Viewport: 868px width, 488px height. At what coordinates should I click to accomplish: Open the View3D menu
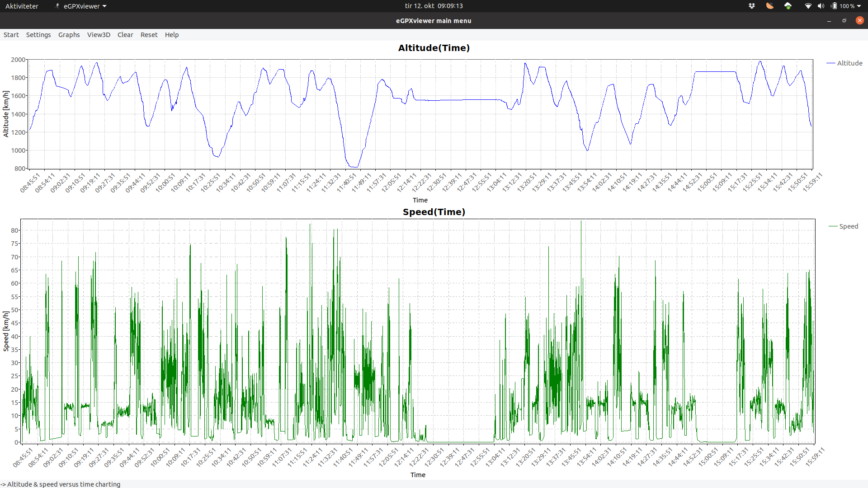point(99,35)
